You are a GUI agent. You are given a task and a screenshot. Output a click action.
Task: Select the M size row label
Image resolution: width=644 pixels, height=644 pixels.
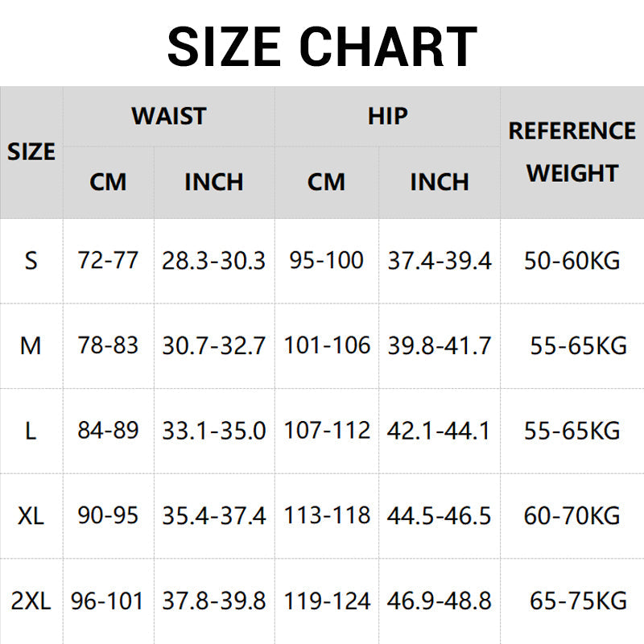(x=31, y=346)
